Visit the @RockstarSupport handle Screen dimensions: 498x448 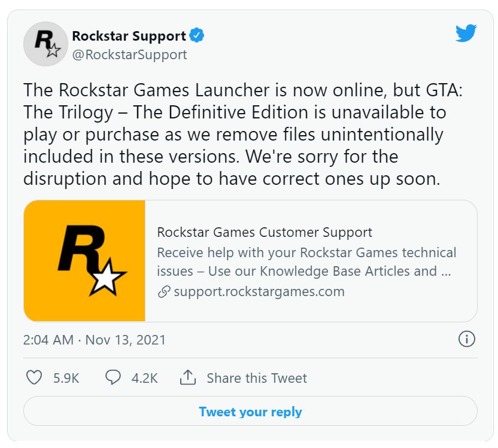pyautogui.click(x=129, y=55)
